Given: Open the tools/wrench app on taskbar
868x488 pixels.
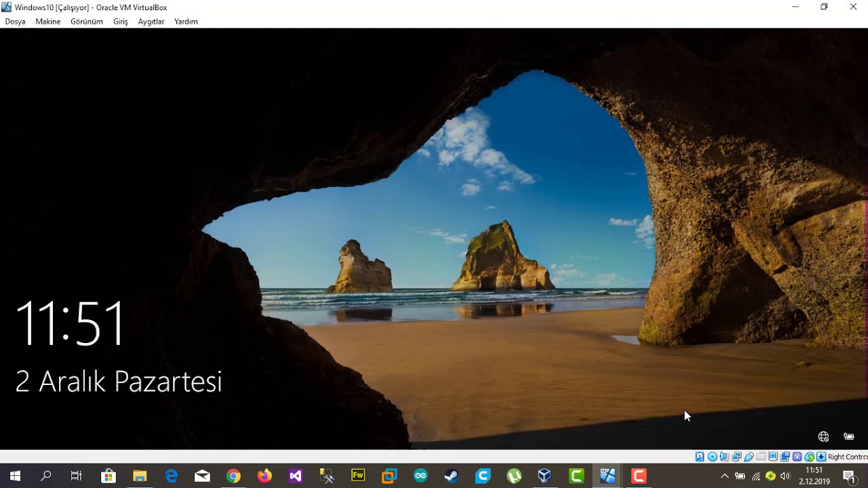Looking at the screenshot, I should [327, 476].
